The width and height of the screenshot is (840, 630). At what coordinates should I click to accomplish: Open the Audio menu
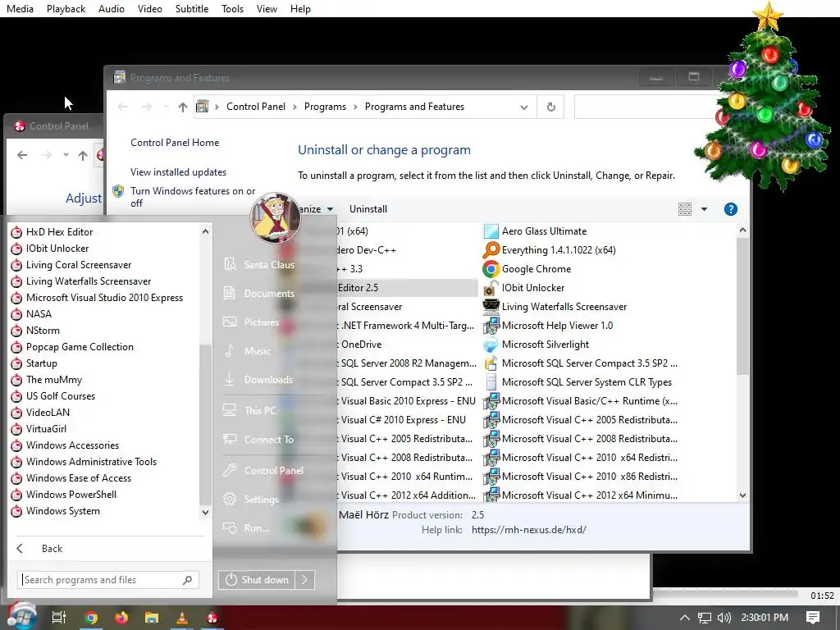(112, 8)
